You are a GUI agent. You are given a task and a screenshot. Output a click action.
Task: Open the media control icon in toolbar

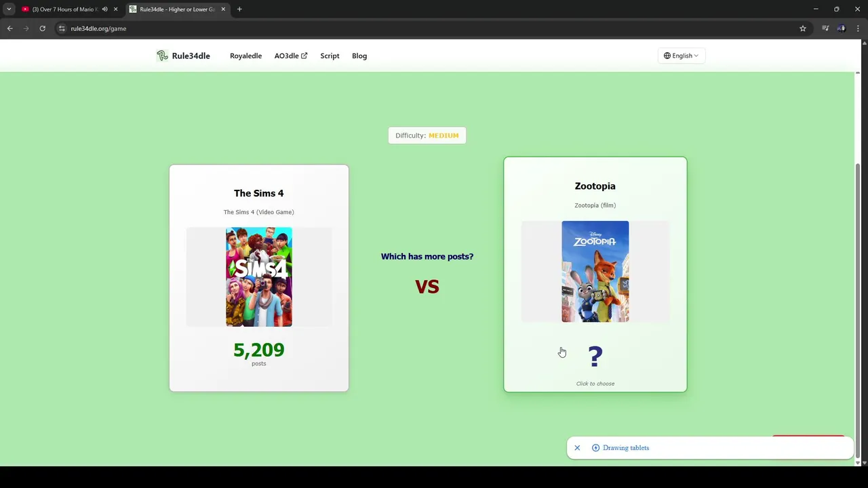[x=825, y=28]
